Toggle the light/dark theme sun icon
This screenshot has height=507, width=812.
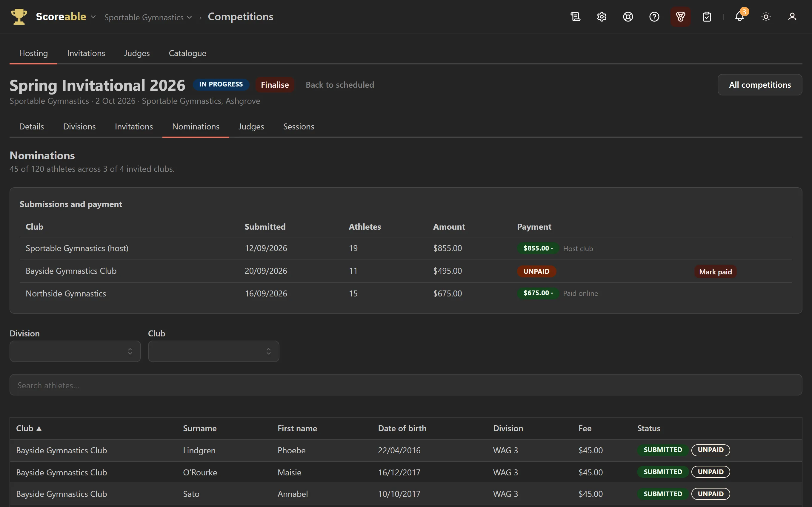pyautogui.click(x=766, y=16)
